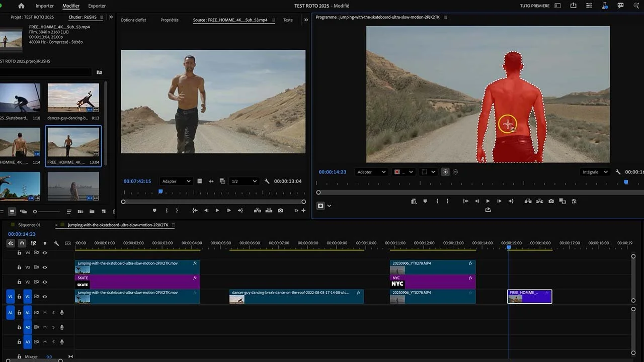
Task: Click the Source monitor settings wrench
Action: coord(267,182)
